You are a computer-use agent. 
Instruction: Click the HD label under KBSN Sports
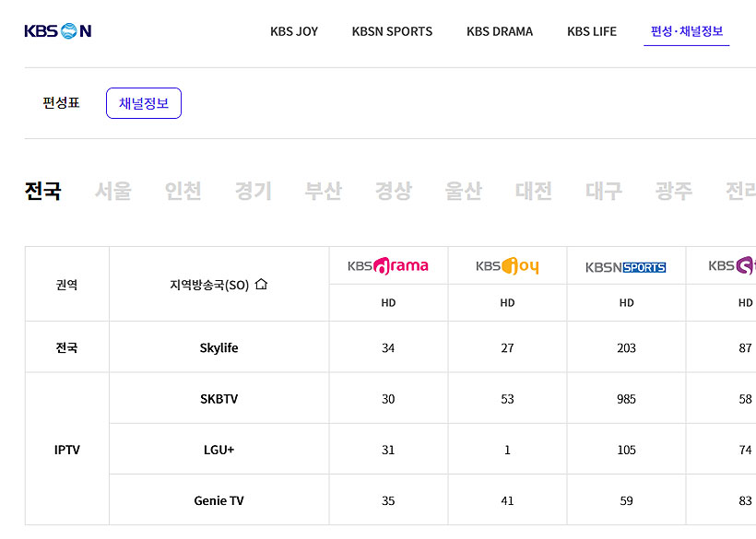tap(626, 302)
